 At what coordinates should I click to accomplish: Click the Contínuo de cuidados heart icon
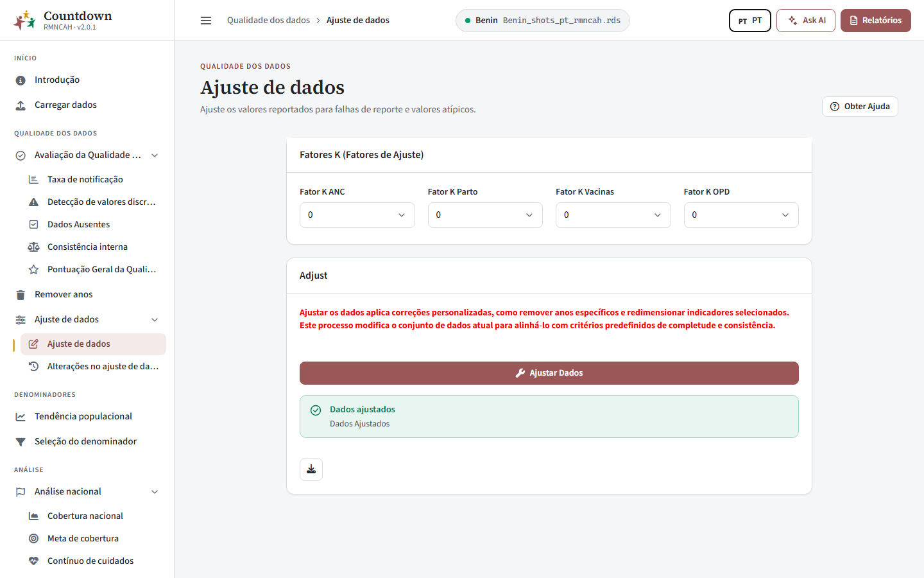pyautogui.click(x=33, y=561)
